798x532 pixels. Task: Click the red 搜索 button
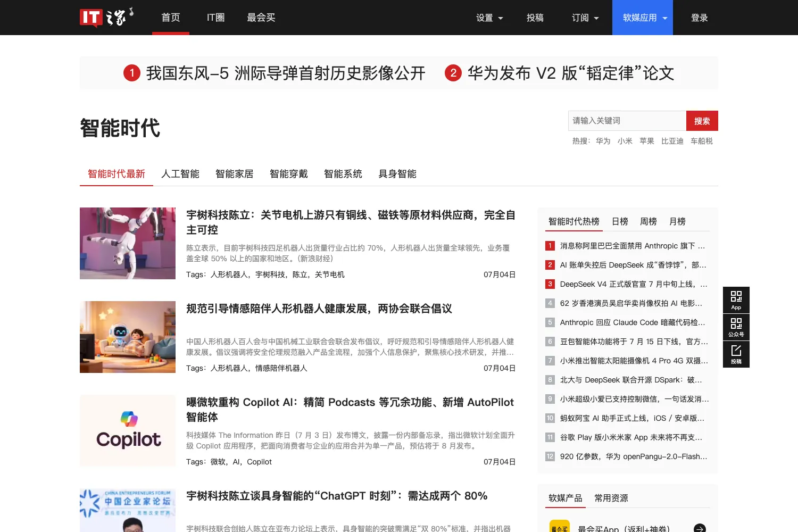pyautogui.click(x=702, y=121)
